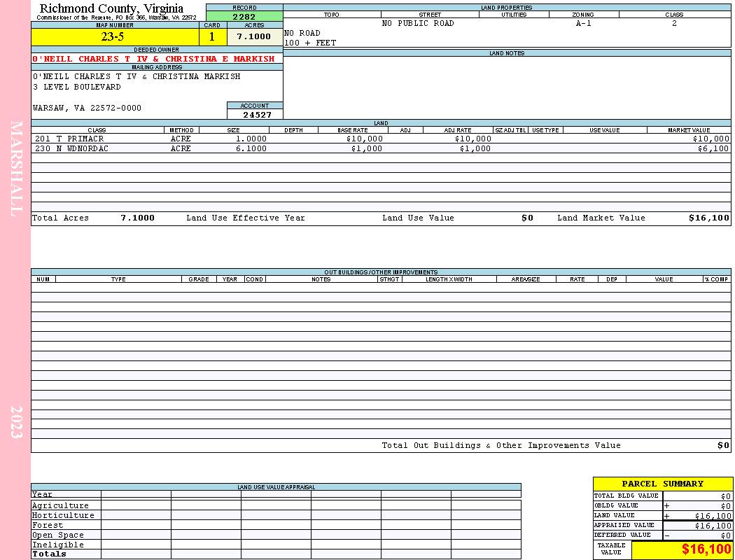735x560 pixels.
Task: Click DEFERRED VALUE label
Action: point(622,535)
